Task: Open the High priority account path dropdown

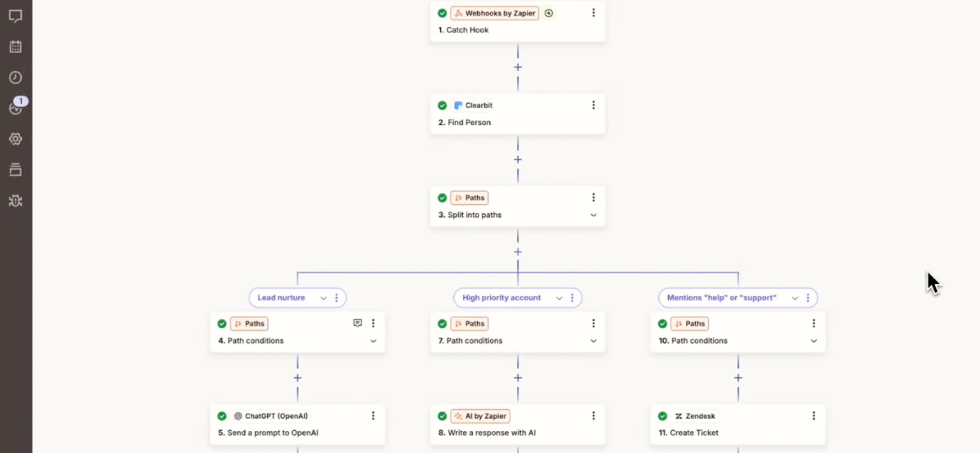Action: coord(559,298)
